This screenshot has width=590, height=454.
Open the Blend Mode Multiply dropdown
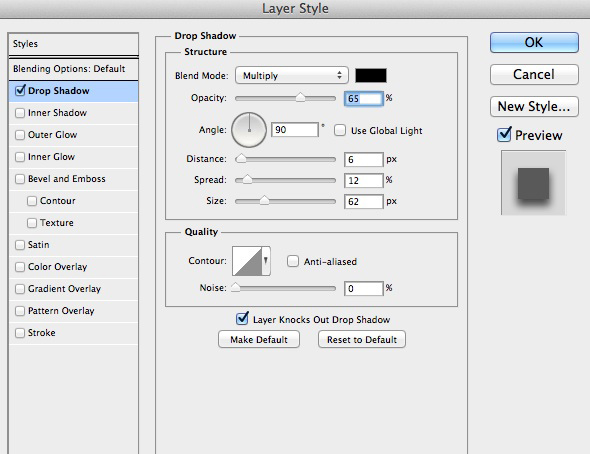[292, 76]
